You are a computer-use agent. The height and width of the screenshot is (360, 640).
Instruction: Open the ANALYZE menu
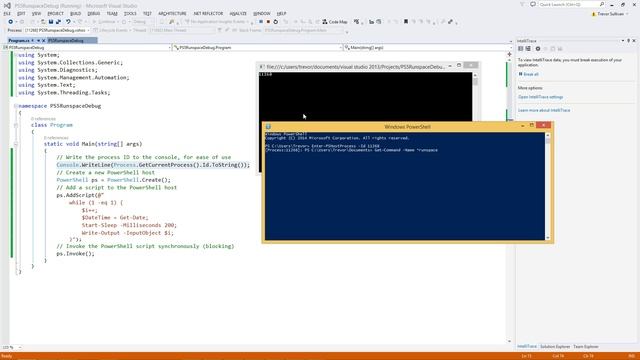click(x=238, y=13)
